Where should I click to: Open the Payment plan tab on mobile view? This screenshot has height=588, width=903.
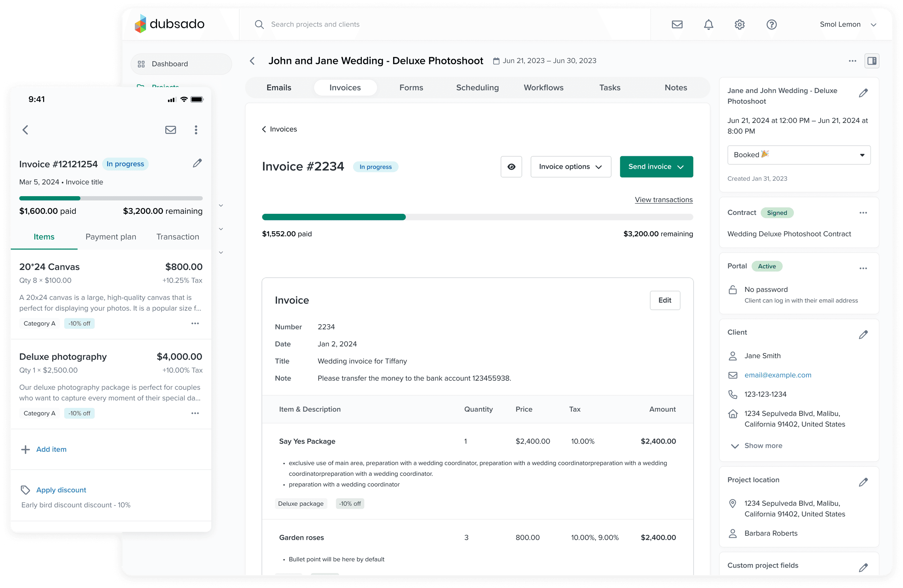pos(111,237)
